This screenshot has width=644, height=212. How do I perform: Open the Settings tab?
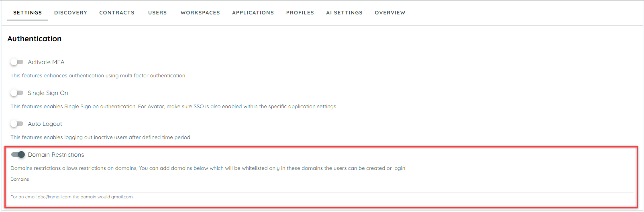coord(28,13)
